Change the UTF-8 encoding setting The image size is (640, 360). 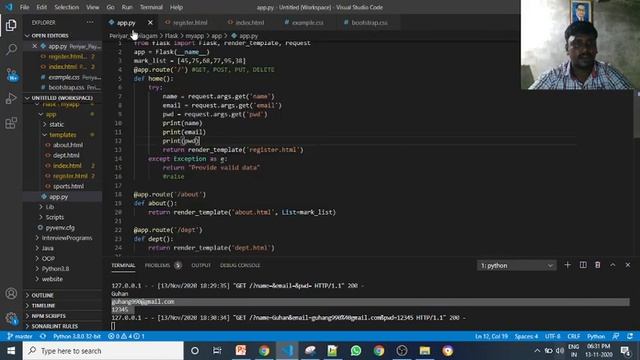point(552,336)
